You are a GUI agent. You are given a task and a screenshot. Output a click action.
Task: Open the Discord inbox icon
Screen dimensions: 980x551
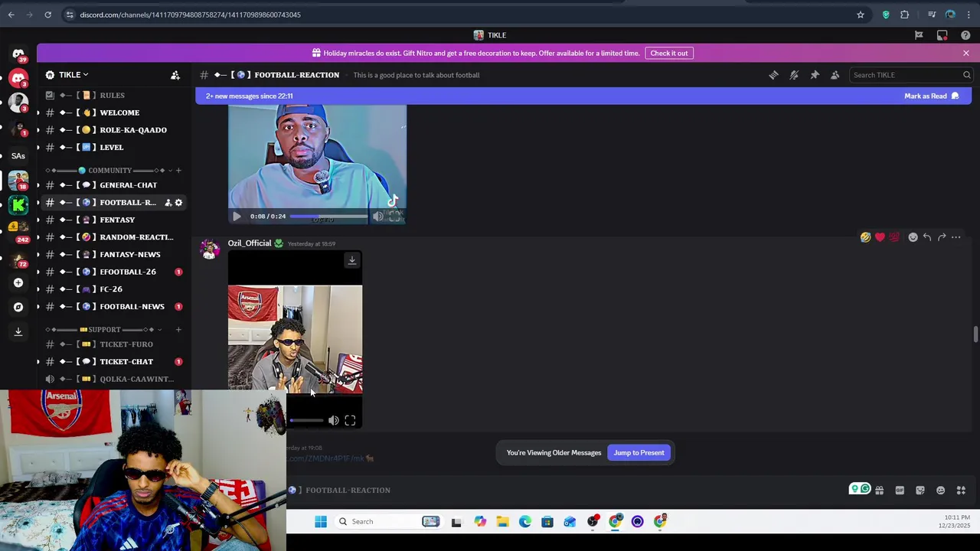[x=942, y=35]
